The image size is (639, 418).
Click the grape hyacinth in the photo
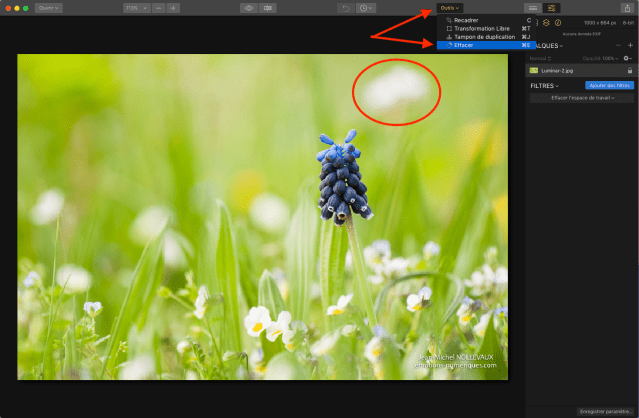tap(342, 179)
